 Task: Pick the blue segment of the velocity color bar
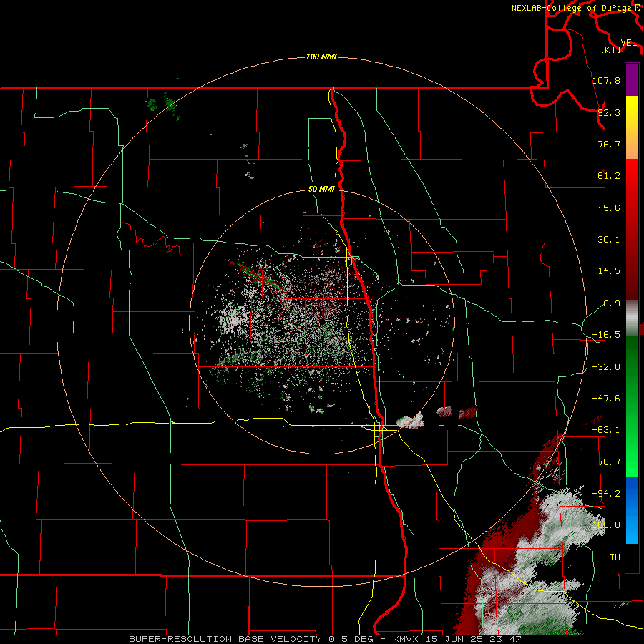tap(632, 510)
